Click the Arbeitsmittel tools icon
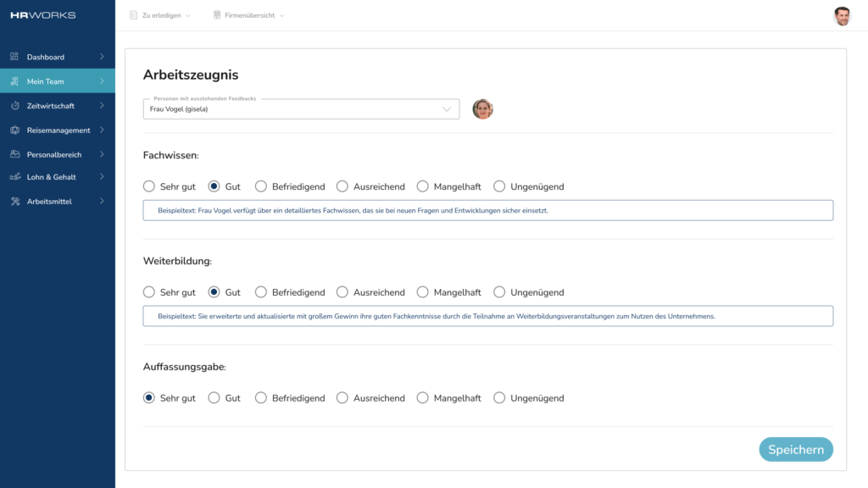868x488 pixels. [x=15, y=202]
